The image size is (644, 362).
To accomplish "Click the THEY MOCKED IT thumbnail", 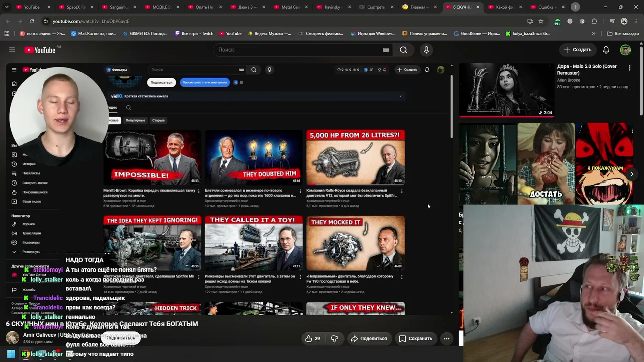I will (355, 243).
